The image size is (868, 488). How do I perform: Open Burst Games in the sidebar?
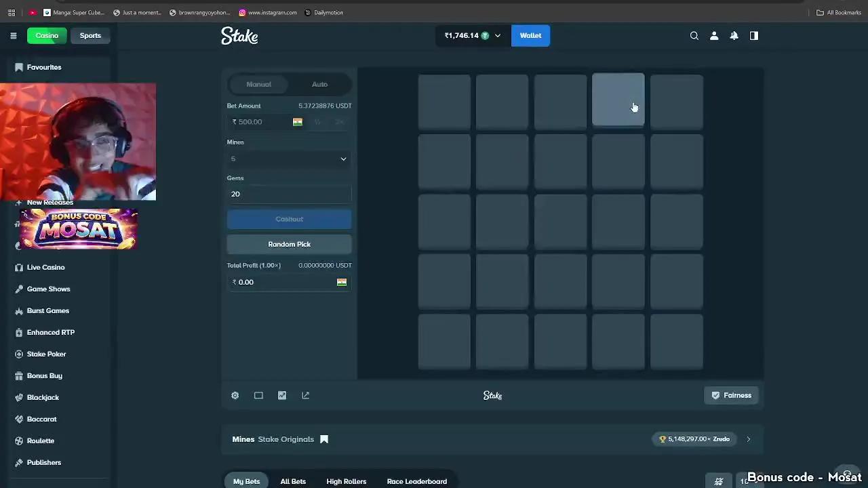[47, 310]
